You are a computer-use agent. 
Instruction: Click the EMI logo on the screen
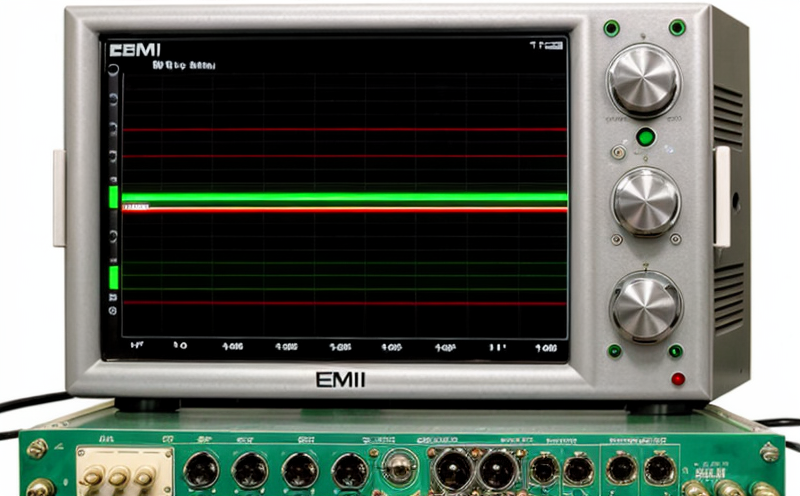[135, 49]
